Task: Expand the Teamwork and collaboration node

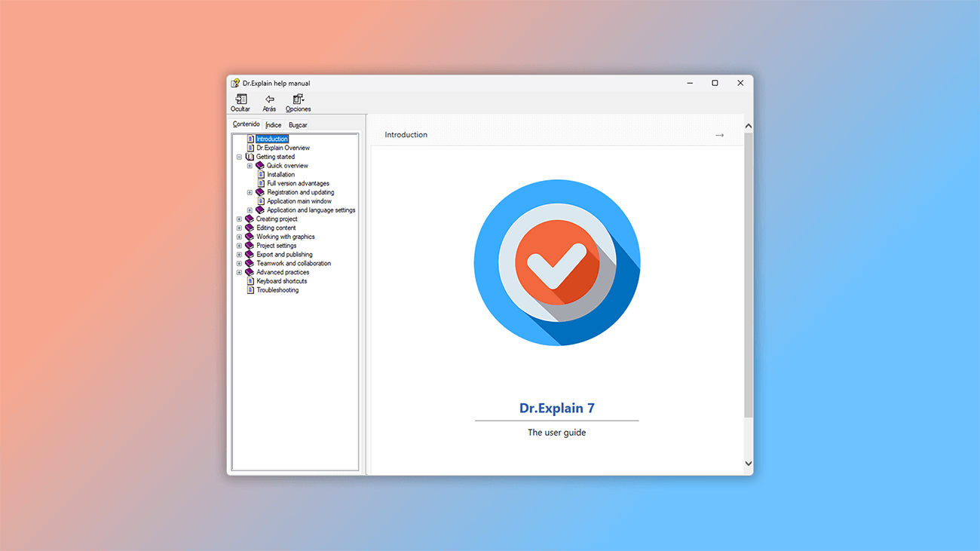Action: click(x=239, y=264)
